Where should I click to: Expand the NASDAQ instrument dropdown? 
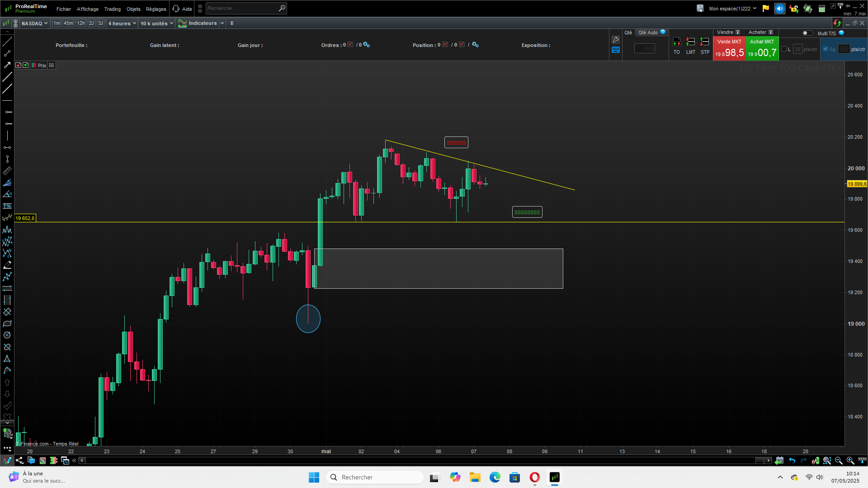[x=34, y=23]
